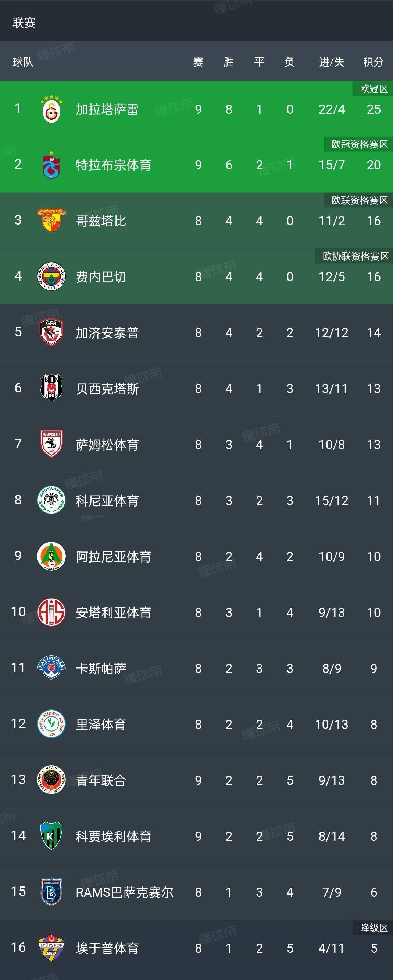Tap the 降级区 relegation zone tag
393x980 pixels.
click(374, 927)
